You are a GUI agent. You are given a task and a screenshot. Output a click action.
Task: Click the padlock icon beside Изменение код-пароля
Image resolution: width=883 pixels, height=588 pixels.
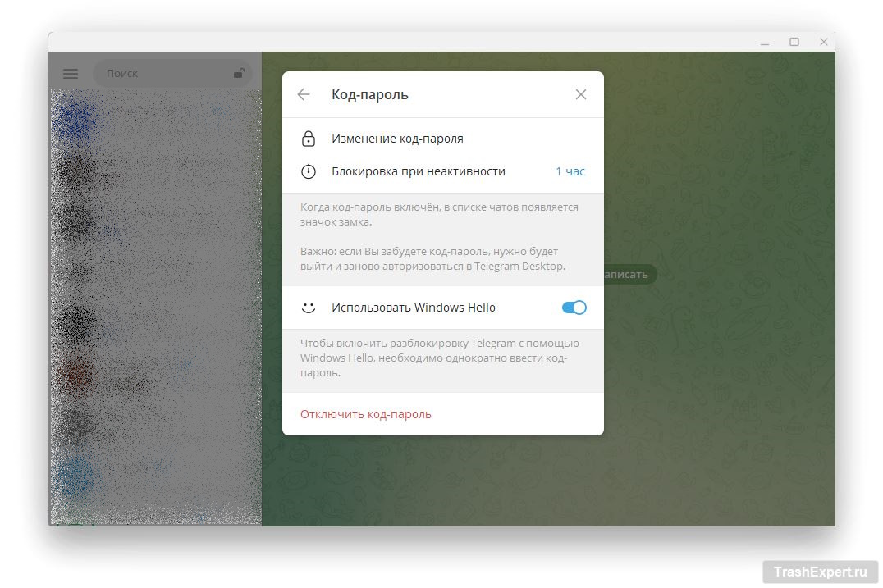click(x=309, y=139)
